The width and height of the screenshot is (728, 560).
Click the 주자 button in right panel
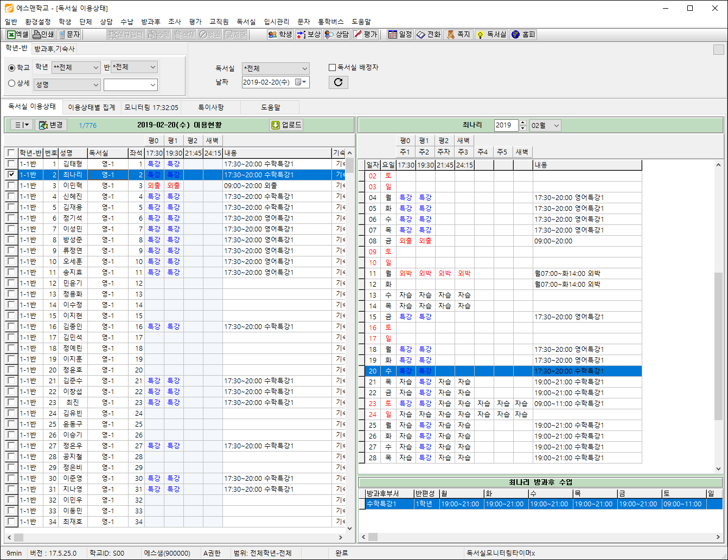[444, 152]
